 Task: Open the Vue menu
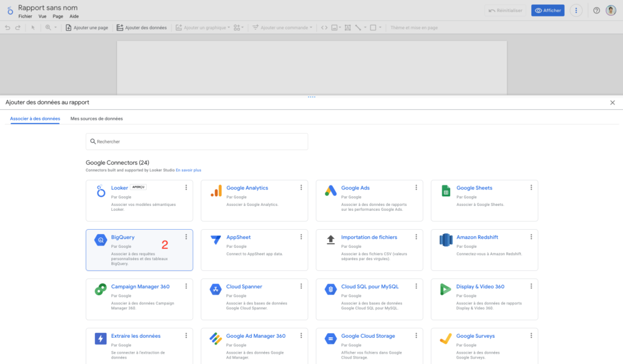(42, 16)
